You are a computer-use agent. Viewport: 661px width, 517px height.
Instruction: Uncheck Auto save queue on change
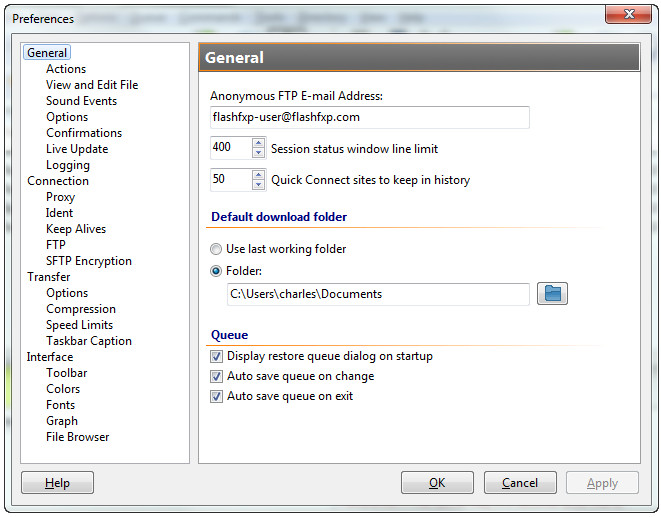pyautogui.click(x=216, y=376)
